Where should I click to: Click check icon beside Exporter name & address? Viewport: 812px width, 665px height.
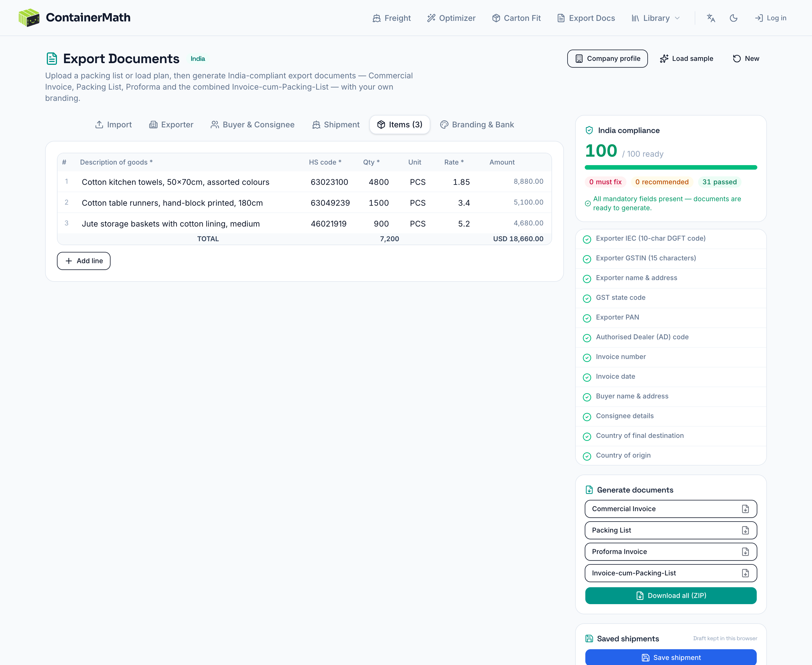(x=587, y=279)
